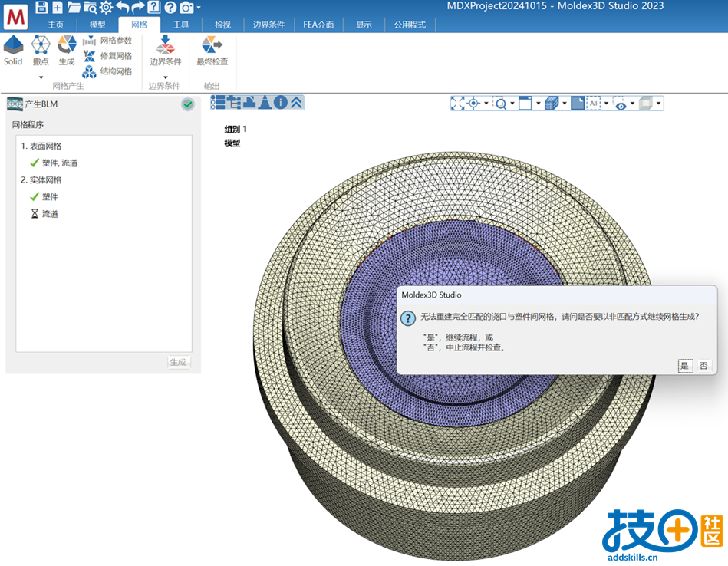Click the new project plus icon
The height and width of the screenshot is (566, 728).
[x=58, y=7]
